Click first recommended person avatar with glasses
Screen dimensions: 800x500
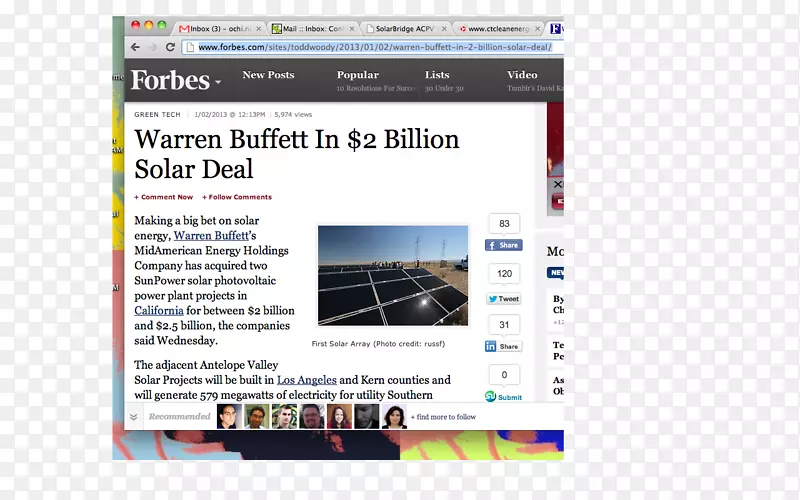click(229, 416)
